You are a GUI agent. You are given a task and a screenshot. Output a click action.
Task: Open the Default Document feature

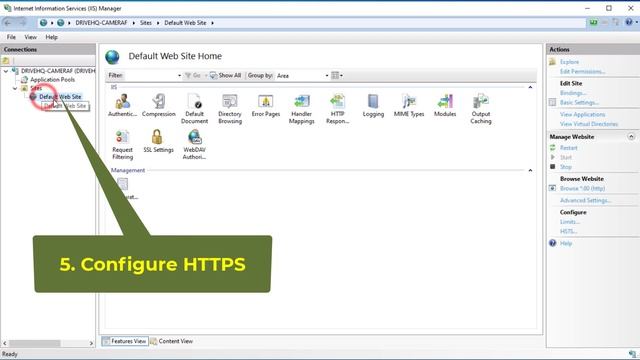point(194,109)
